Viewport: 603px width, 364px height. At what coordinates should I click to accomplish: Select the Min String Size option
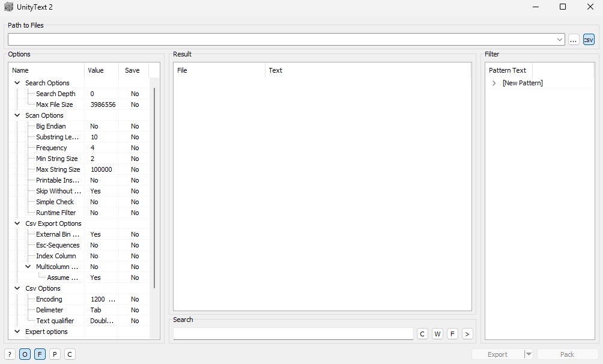[56, 159]
